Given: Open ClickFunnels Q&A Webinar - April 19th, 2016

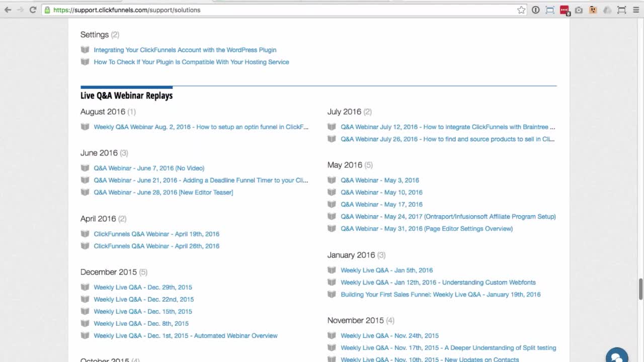Looking at the screenshot, I should point(156,234).
